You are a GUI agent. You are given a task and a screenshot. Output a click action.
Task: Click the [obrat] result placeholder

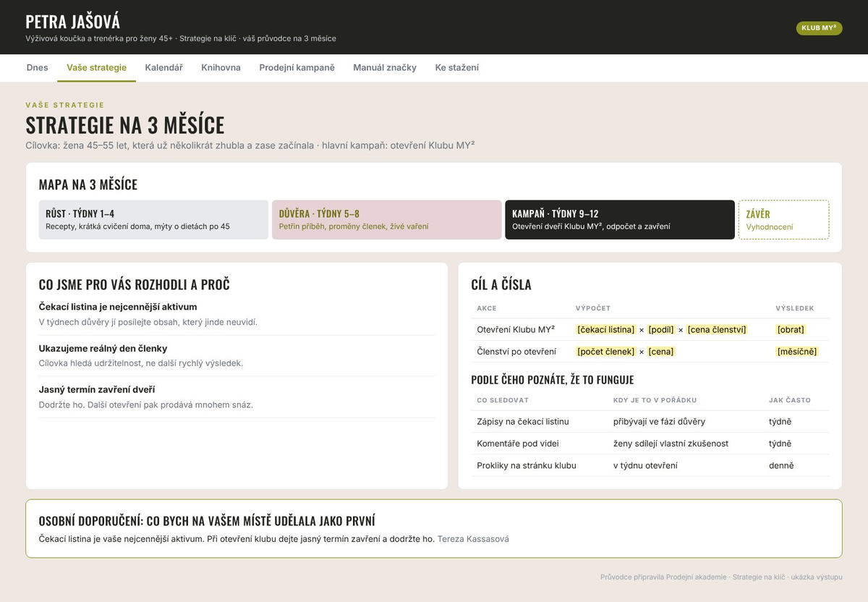[791, 329]
